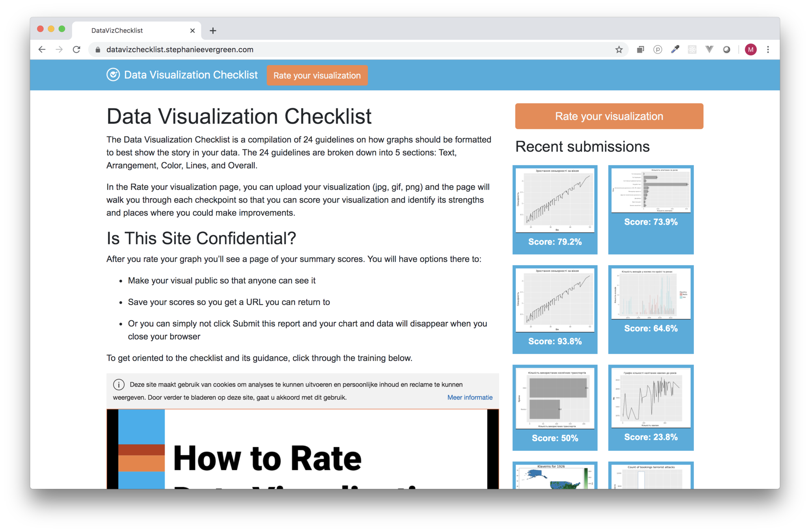Click the Pinterest extension icon

658,50
